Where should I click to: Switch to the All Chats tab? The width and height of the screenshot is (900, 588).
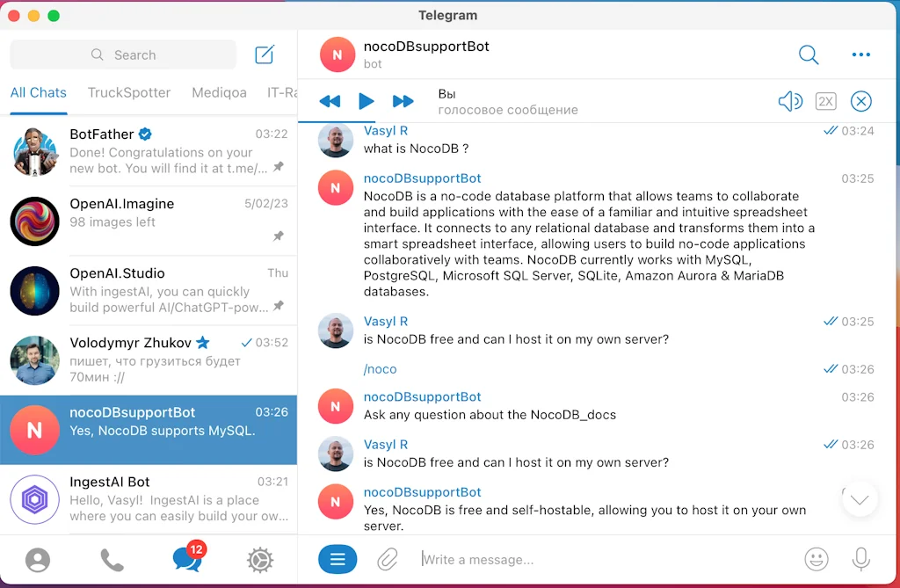pyautogui.click(x=38, y=92)
